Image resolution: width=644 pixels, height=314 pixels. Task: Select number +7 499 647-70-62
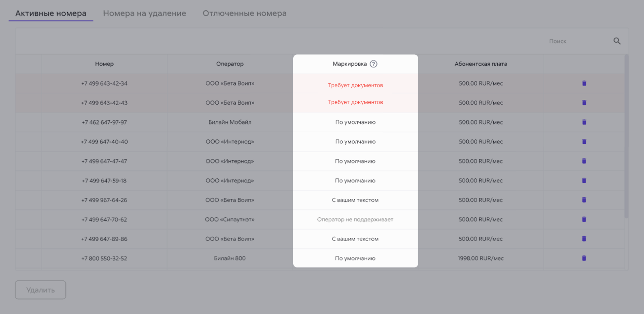(x=104, y=219)
